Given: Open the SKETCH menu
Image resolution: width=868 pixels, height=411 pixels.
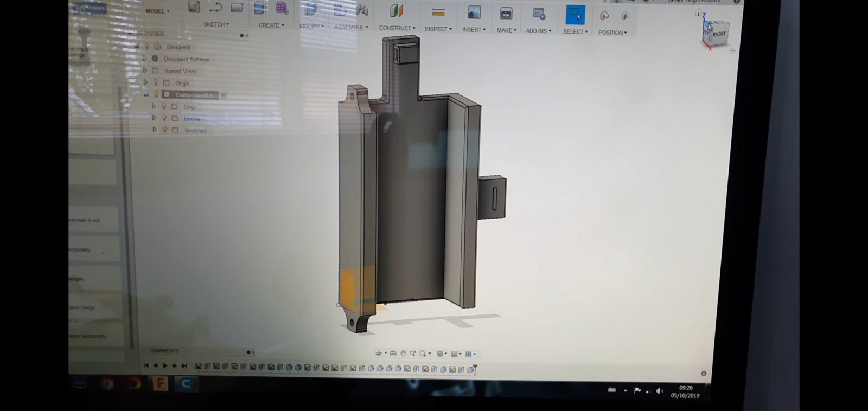Looking at the screenshot, I should coord(216,24).
